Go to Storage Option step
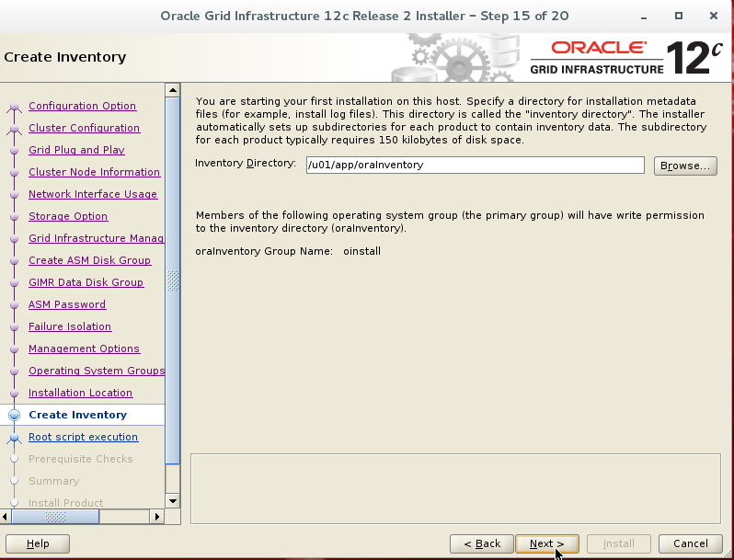 [x=68, y=216]
